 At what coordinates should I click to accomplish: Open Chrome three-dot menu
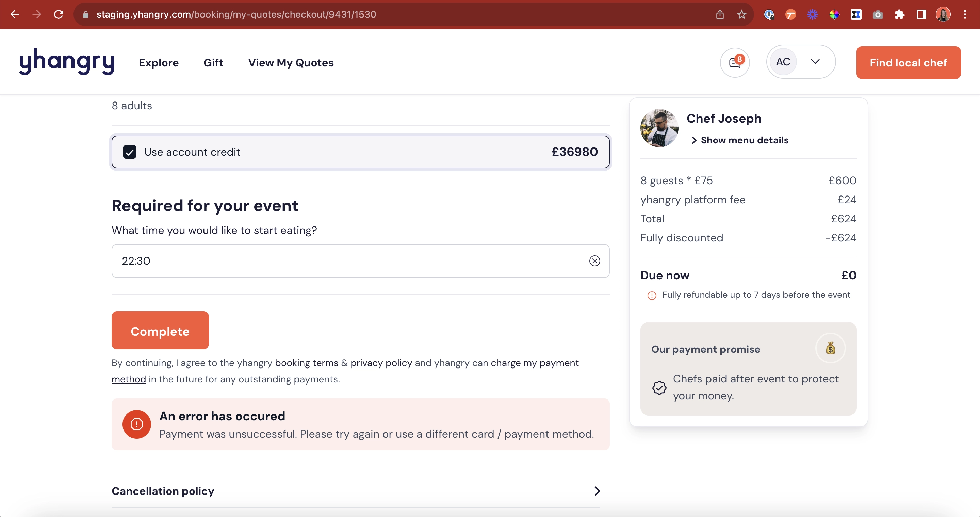[x=965, y=14]
